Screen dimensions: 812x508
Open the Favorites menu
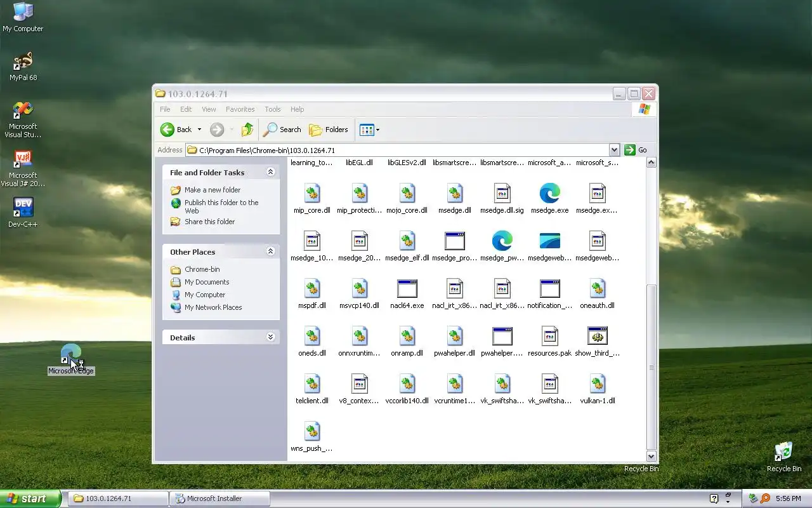point(240,109)
